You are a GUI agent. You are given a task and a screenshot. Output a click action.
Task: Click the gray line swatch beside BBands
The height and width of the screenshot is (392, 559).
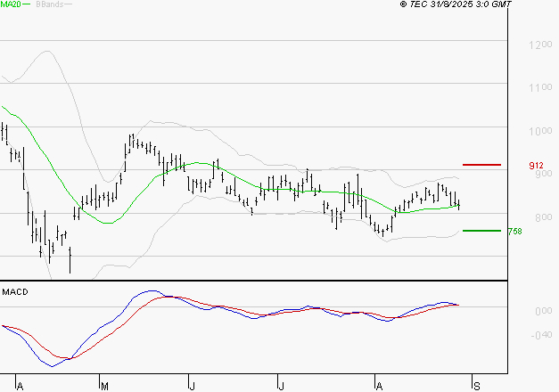[69, 4]
